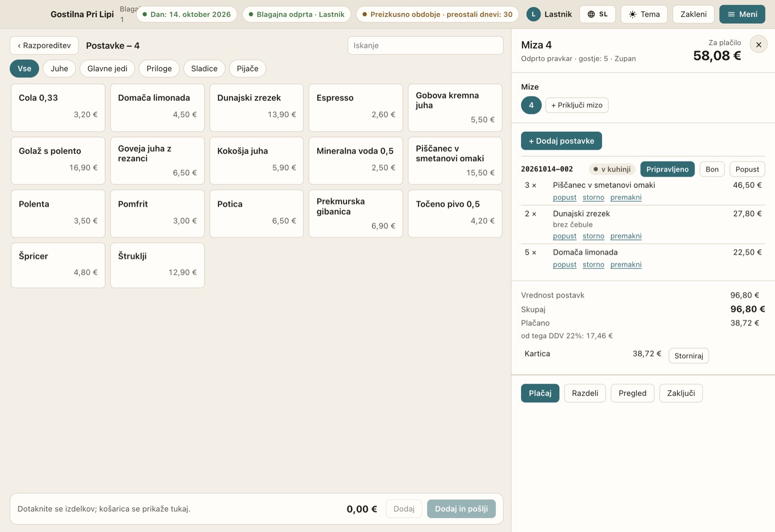Viewport: 775px width, 532px height.
Task: Open Razdeli to split the bill
Action: click(585, 393)
